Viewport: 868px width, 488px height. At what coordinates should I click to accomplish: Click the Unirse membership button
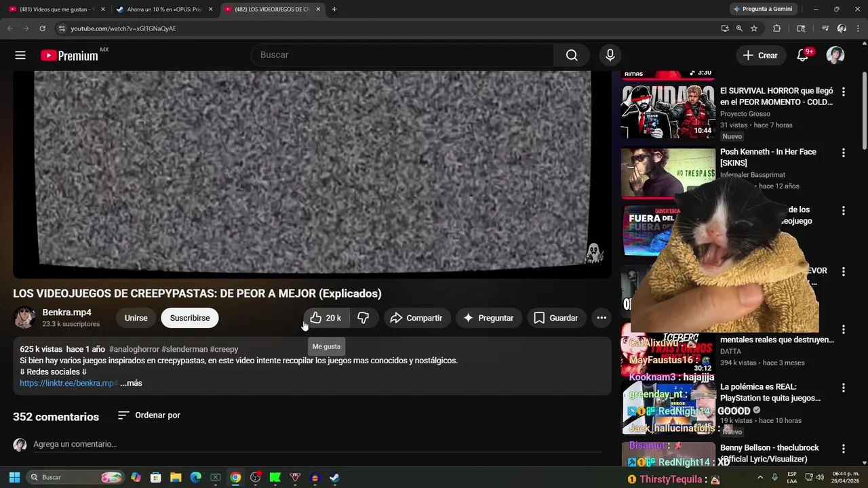[136, 318]
